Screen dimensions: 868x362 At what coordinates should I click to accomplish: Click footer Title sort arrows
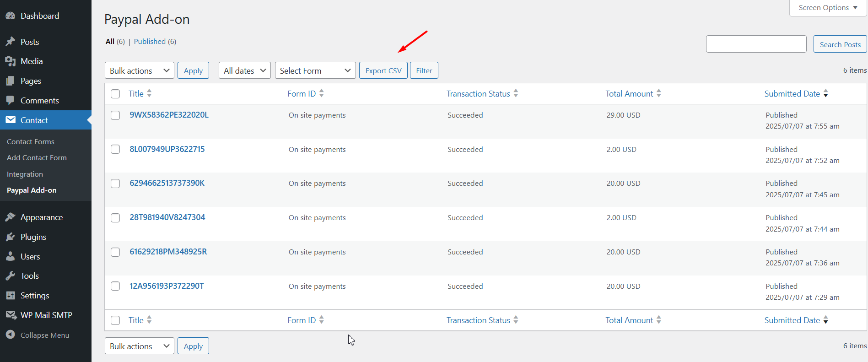[149, 320]
